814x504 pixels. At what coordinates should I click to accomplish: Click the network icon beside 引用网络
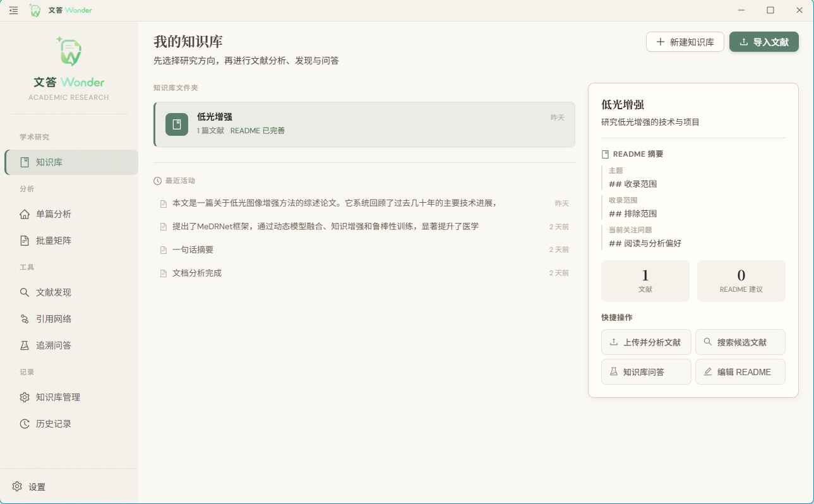pos(25,319)
